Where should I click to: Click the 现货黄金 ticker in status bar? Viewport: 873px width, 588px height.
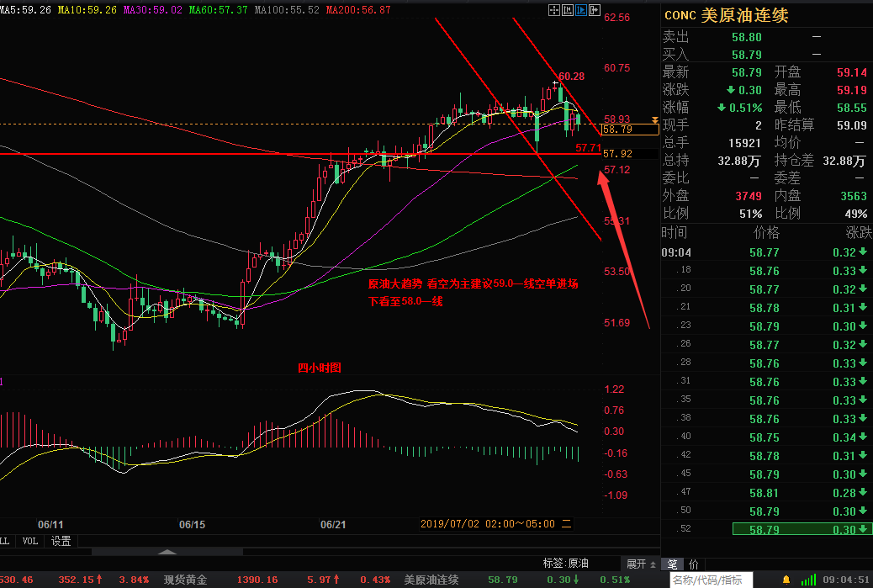point(185,580)
